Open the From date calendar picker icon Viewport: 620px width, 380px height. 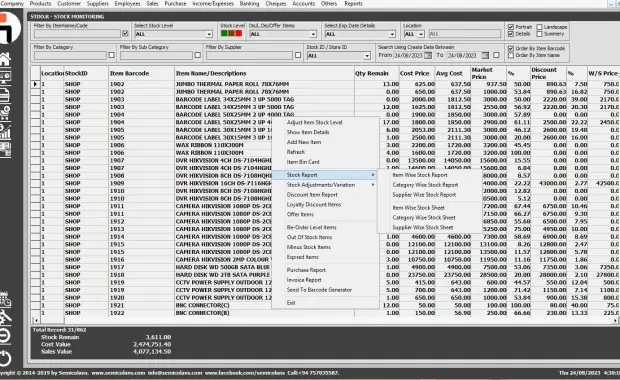coord(427,55)
